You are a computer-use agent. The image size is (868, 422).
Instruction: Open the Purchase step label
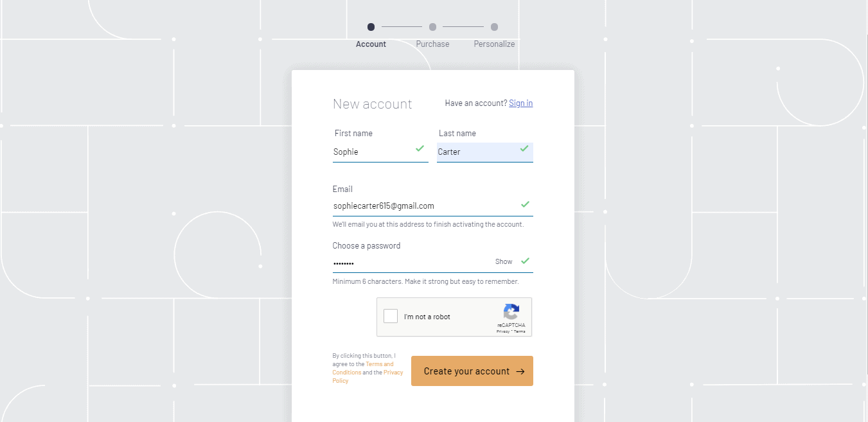click(x=432, y=44)
